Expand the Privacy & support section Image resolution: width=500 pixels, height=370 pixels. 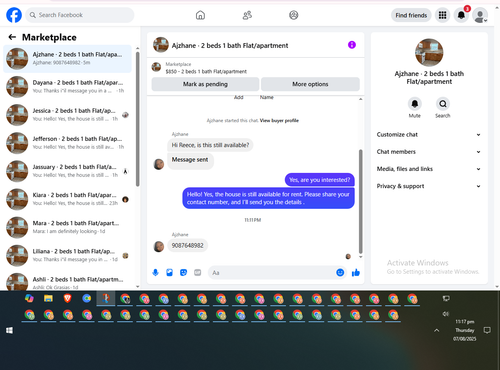429,186
